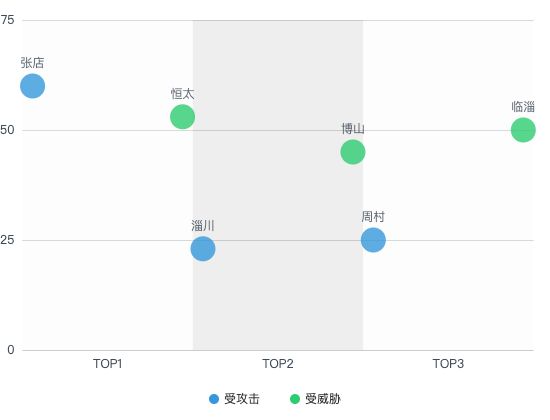
Task: Click the green 受威胁 legend dot
Action: point(295,399)
